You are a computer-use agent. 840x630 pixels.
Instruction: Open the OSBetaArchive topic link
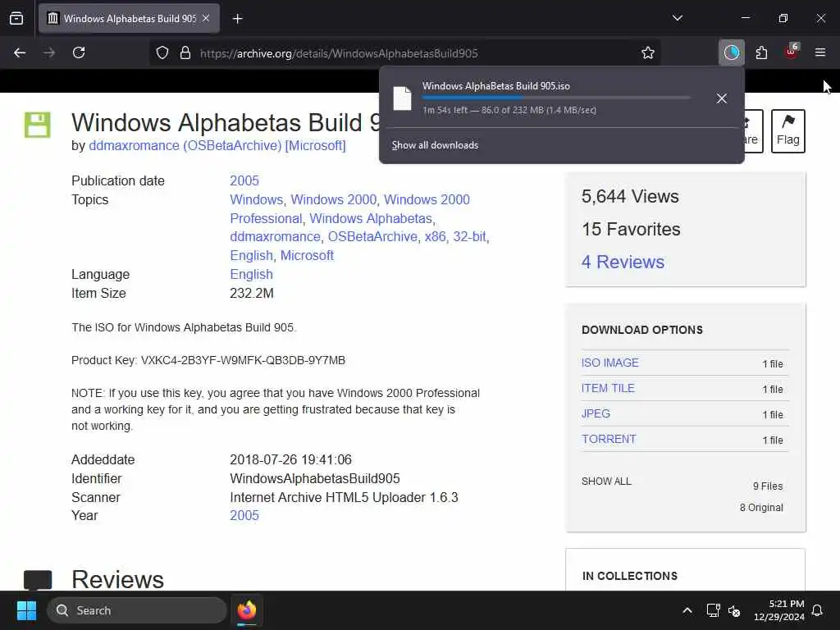pos(372,237)
